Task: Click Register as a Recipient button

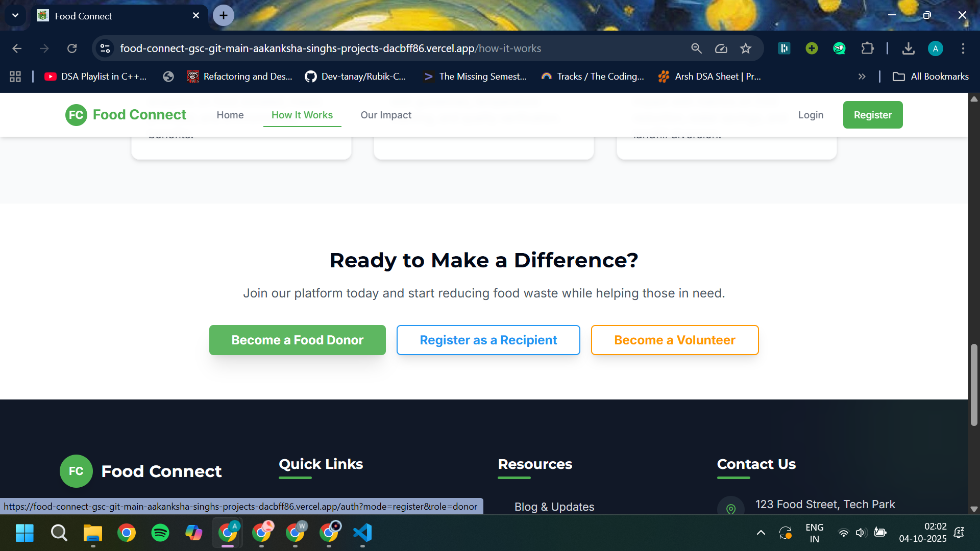Action: 488,340
